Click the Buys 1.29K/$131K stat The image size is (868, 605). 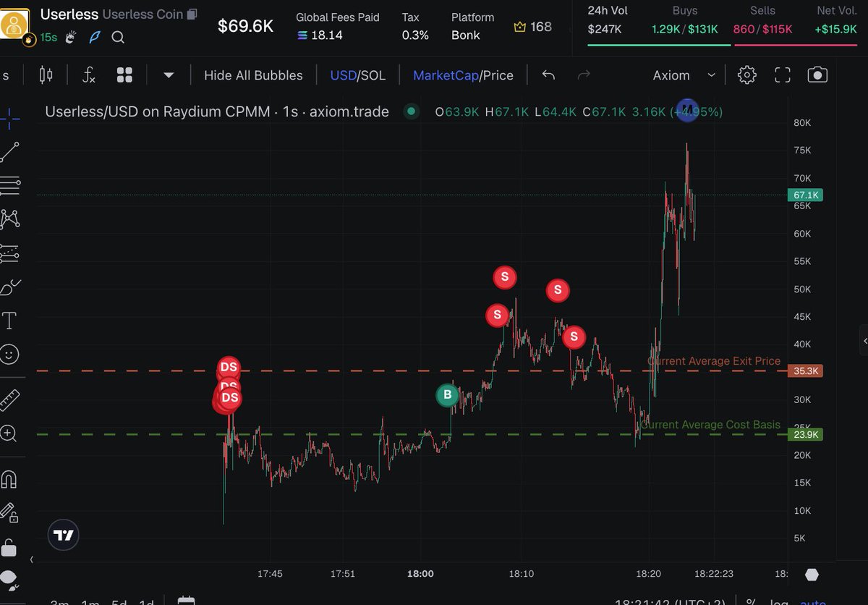(685, 20)
